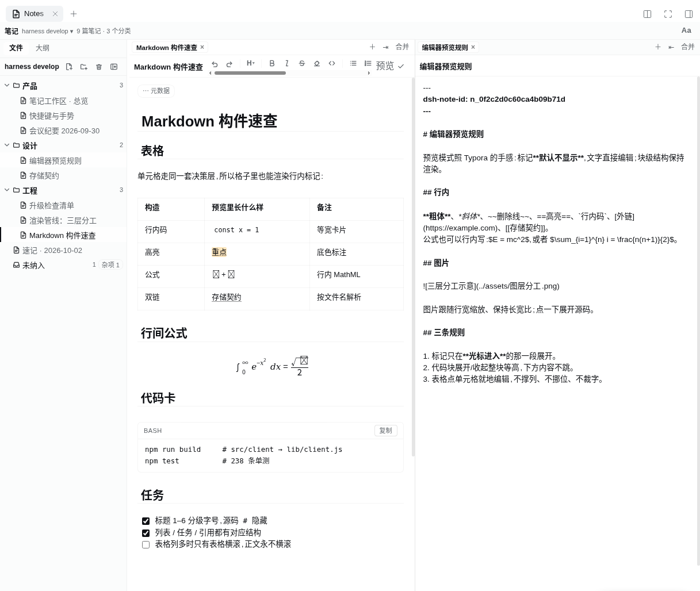Insert a bulleted list
Viewport: 700px width, 591px height.
353,63
